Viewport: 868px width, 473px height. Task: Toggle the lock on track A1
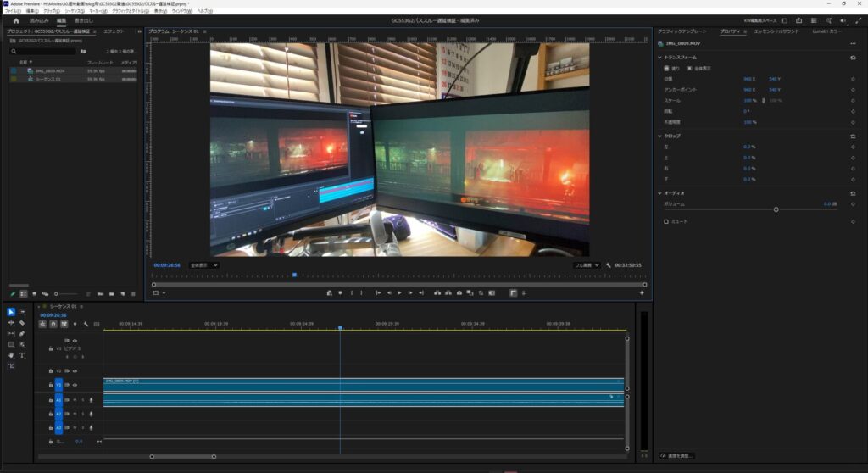tap(50, 399)
